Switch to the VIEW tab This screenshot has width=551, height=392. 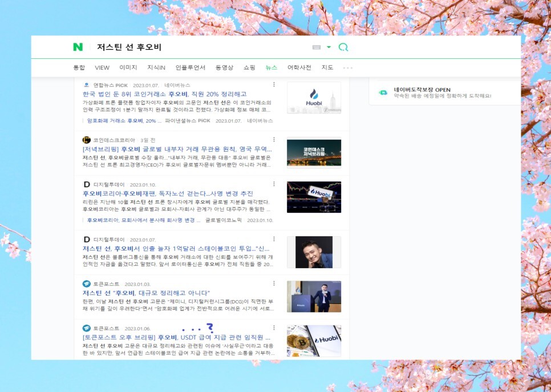(102, 67)
